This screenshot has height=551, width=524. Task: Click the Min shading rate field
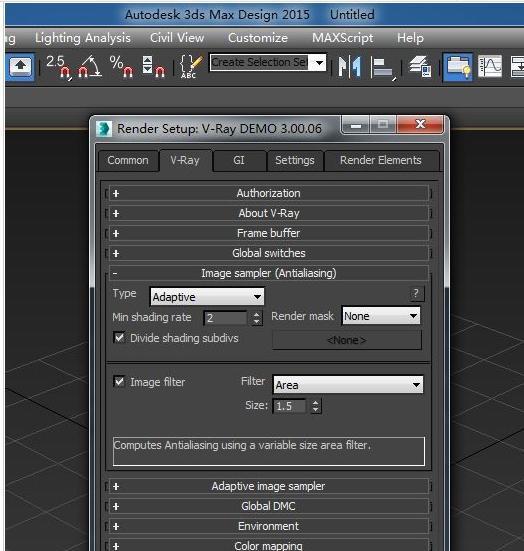[225, 318]
